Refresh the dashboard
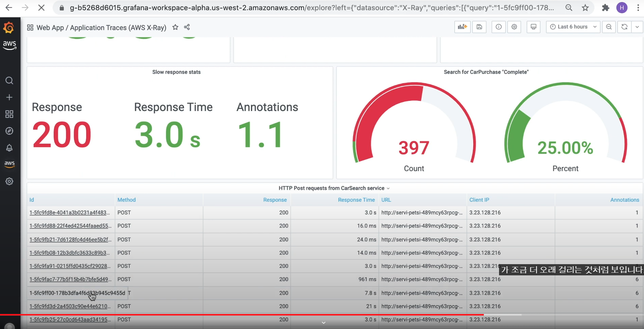644x329 pixels. (x=624, y=27)
